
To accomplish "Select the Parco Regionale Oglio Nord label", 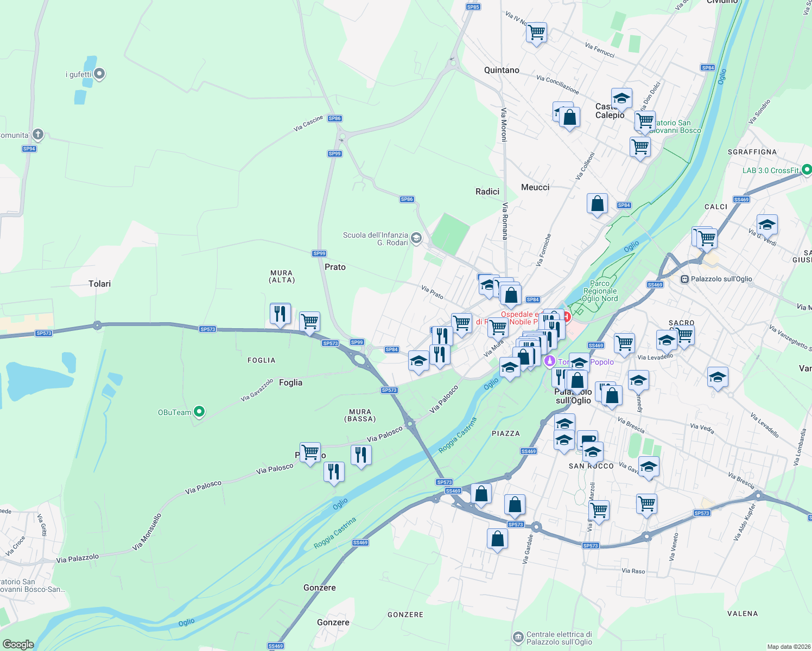I will (600, 289).
